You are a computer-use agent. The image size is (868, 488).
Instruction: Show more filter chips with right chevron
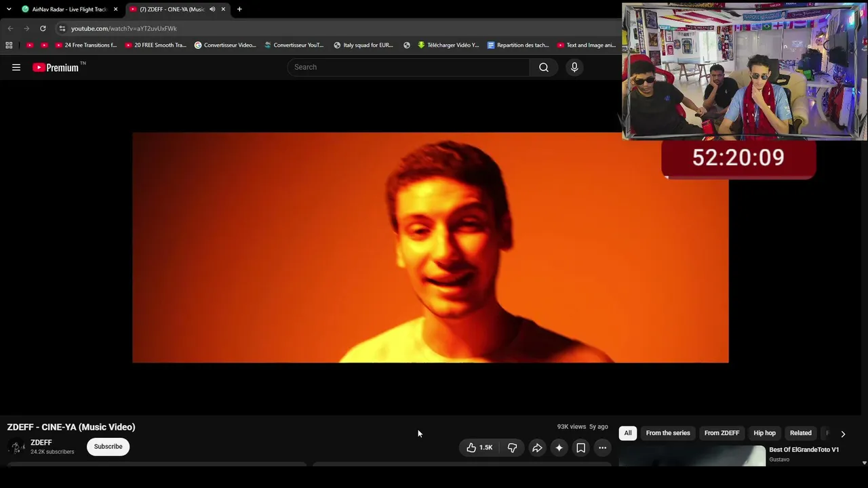(843, 434)
